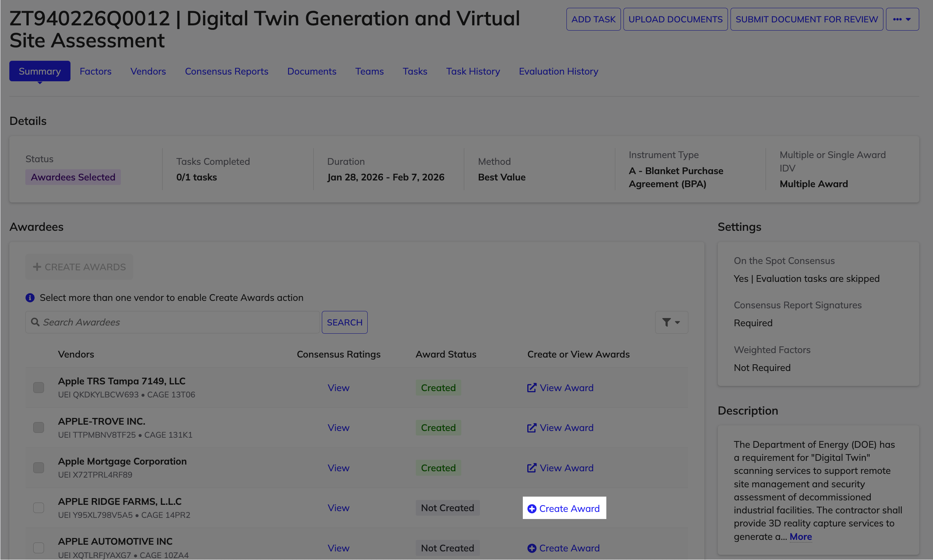The image size is (933, 560).
Task: Click the SEARCH button
Action: pos(345,322)
